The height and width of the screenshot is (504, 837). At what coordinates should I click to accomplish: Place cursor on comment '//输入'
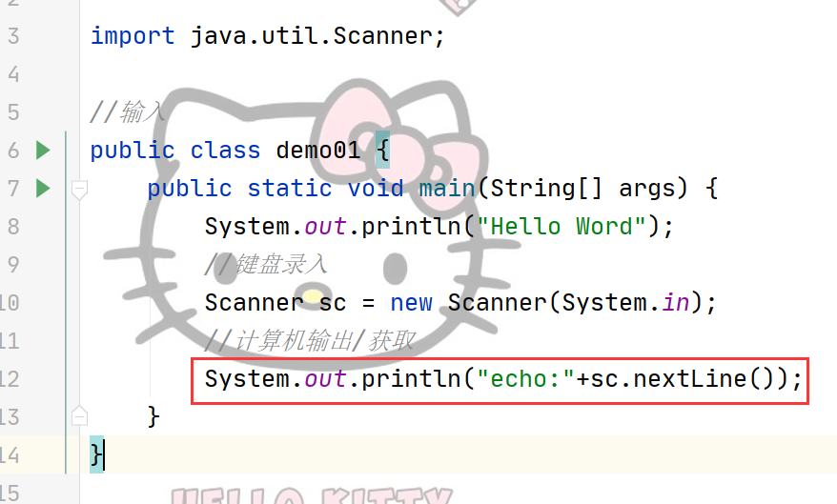click(127, 112)
